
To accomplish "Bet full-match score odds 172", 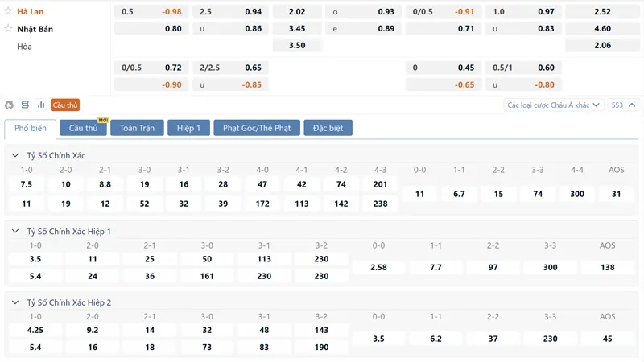I will coord(262,204).
